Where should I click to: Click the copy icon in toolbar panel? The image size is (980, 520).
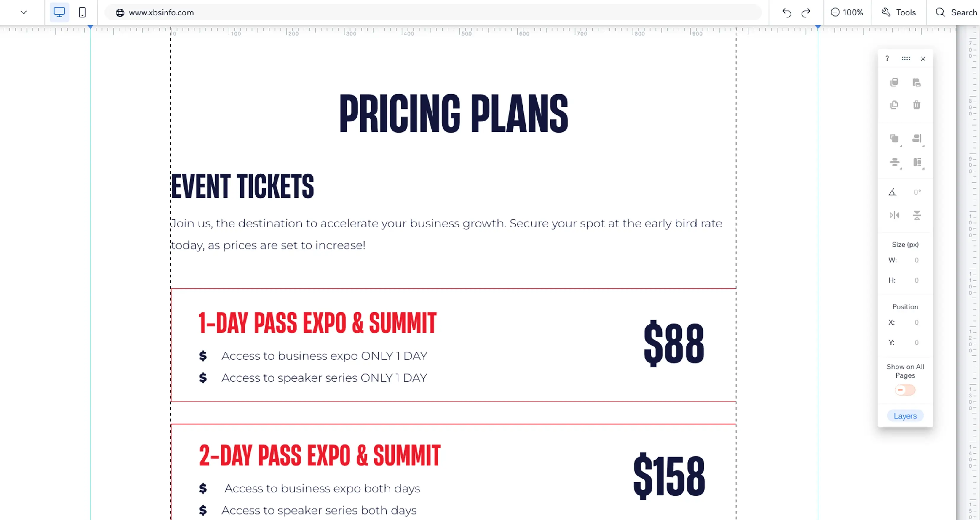894,82
